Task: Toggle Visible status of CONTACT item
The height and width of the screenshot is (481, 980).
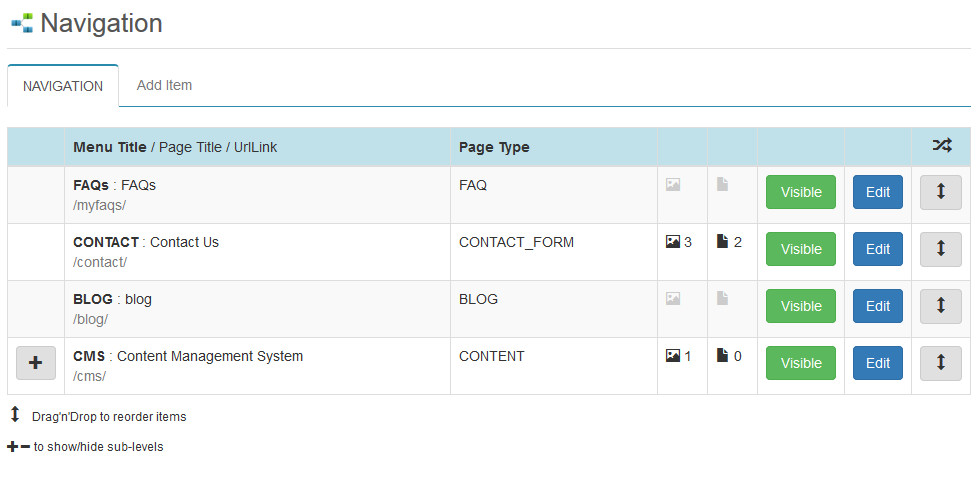Action: tap(801, 249)
